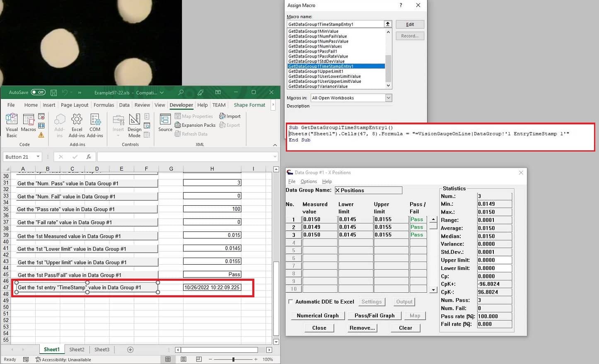Click Pass/Fail Graph button

point(374,316)
